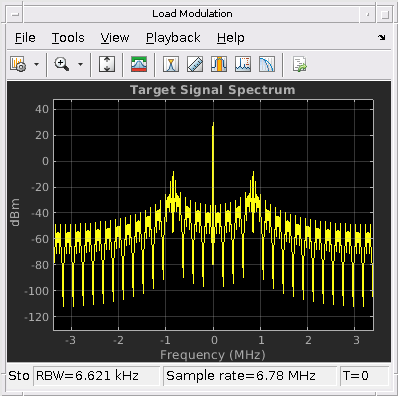Open the File menu

(x=25, y=38)
